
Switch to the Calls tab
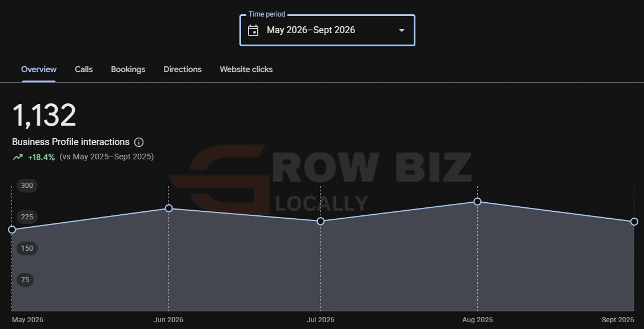pyautogui.click(x=84, y=70)
